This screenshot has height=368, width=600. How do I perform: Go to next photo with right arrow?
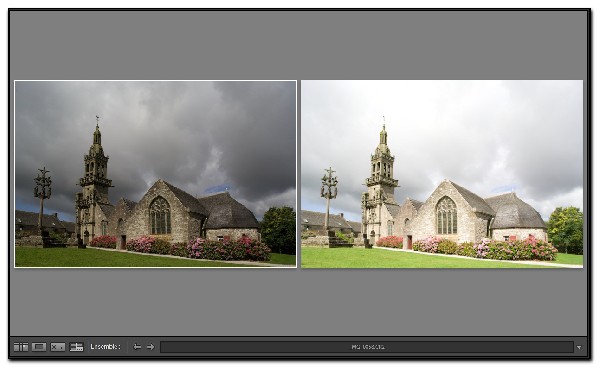[150, 347]
